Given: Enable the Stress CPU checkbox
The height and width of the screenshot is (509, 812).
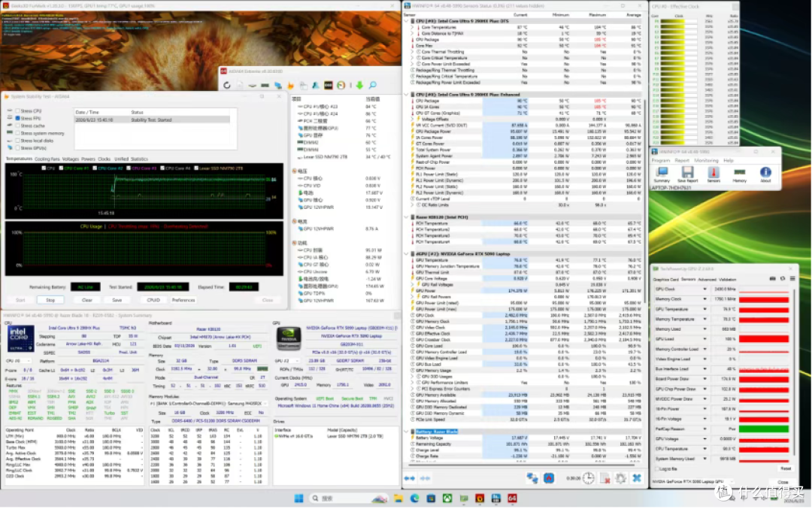Looking at the screenshot, I should [x=17, y=111].
